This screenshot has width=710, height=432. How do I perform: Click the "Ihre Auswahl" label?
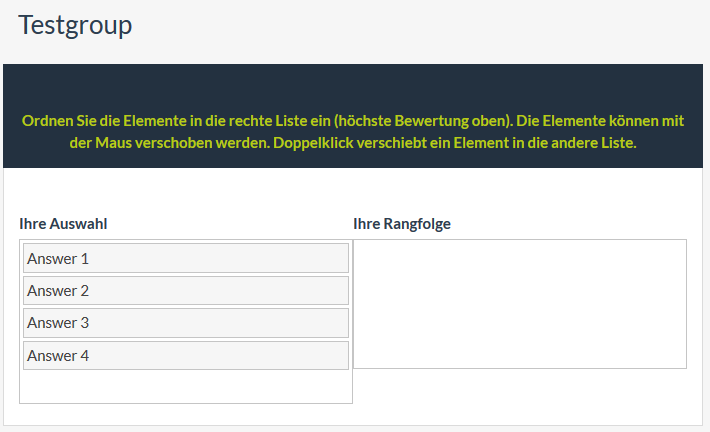[x=63, y=224]
